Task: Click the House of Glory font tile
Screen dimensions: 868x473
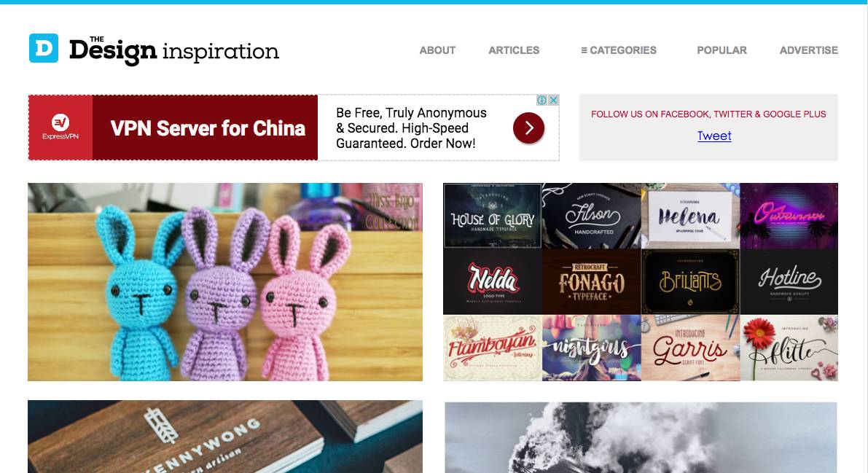Action: [492, 216]
